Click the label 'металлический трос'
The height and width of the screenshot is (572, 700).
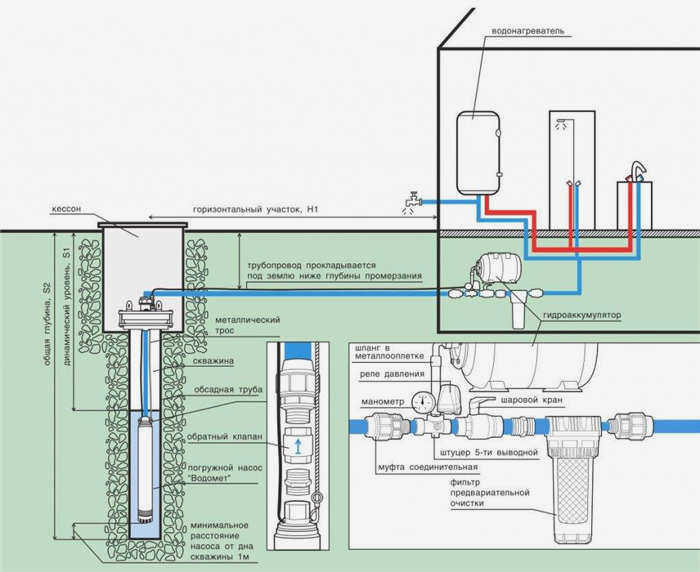coord(248,325)
